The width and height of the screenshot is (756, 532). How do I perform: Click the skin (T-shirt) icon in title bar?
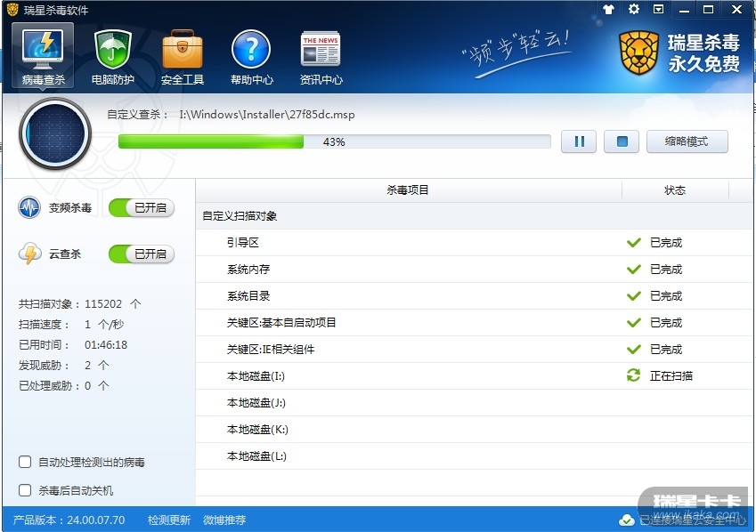tap(608, 9)
